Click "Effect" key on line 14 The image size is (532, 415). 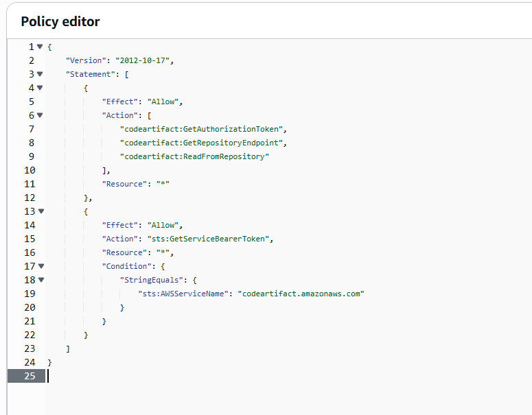[119, 225]
